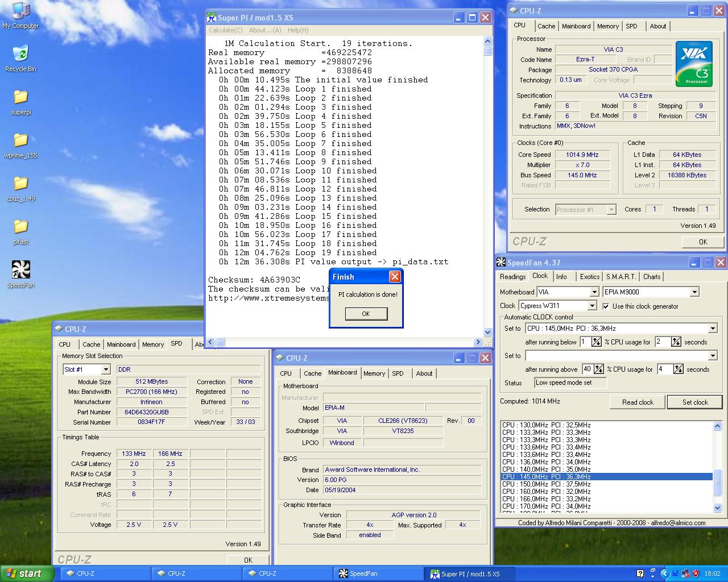Select CPU 166,0MHz PCI 33,2MHz entry
This screenshot has height=582, width=728.
pos(607,499)
